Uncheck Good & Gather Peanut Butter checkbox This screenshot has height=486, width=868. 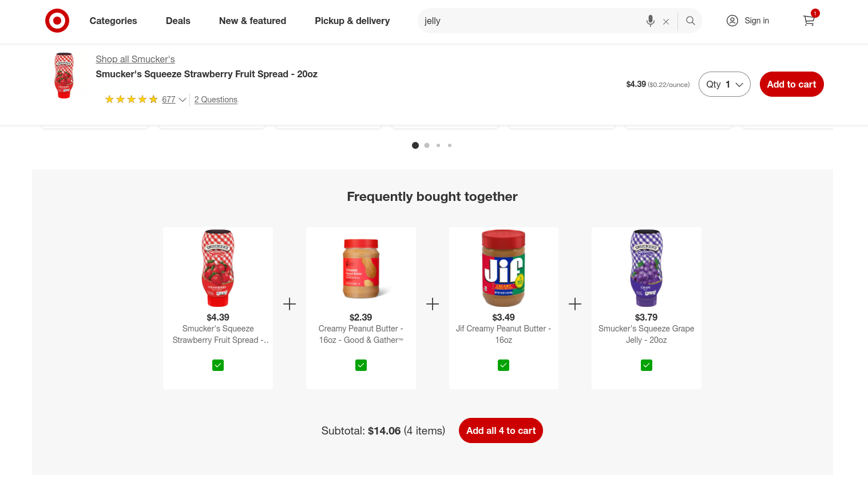361,365
